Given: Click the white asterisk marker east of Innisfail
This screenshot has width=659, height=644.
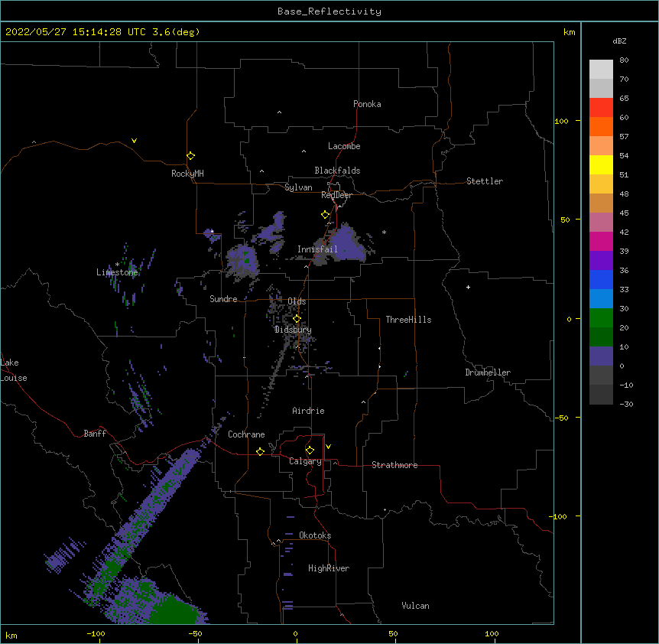Looking at the screenshot, I should tap(384, 232).
